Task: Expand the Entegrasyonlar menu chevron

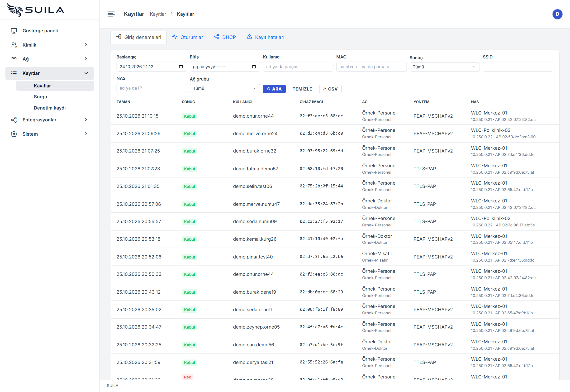Action: coord(86,120)
